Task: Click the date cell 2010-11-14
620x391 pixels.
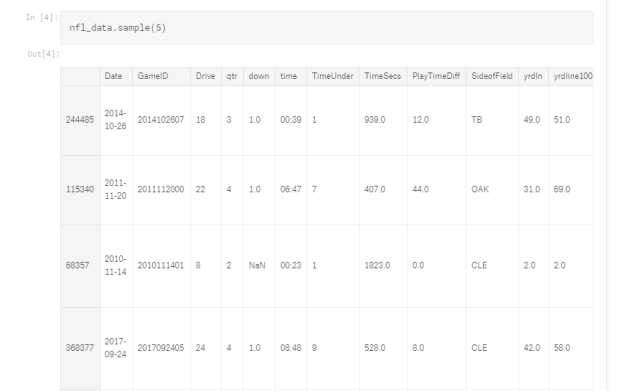Action: (115, 265)
